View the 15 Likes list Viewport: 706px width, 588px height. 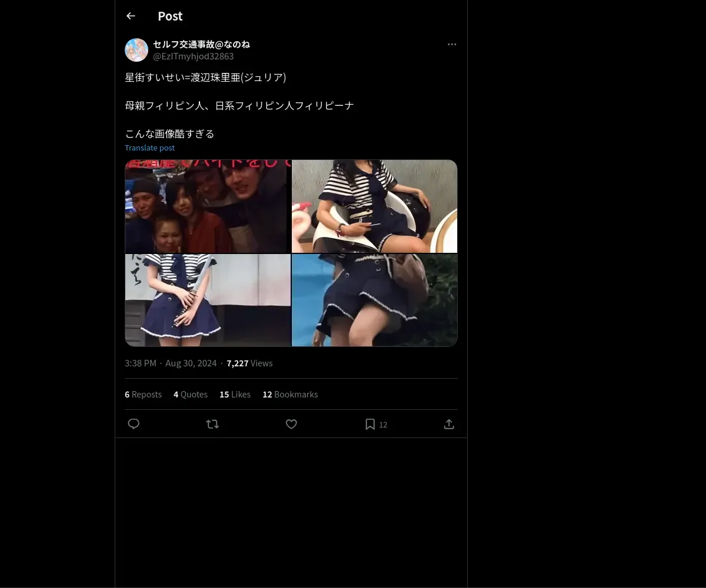(x=235, y=394)
